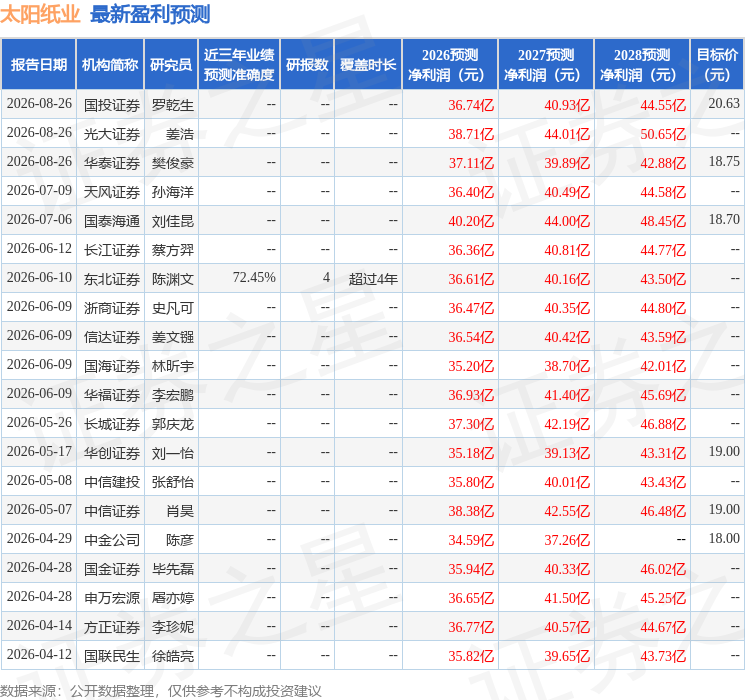The image size is (745, 700).
Task: Select the 20.63 target price cell
Action: (724, 104)
